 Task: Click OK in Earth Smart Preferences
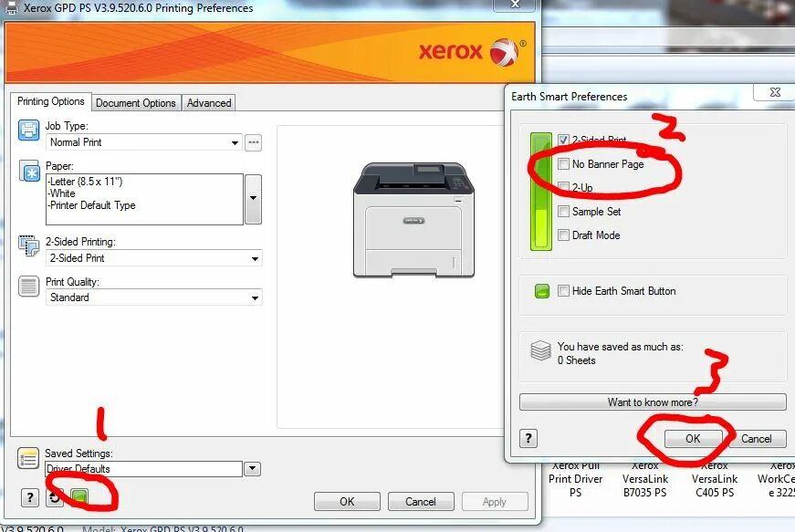pos(693,439)
